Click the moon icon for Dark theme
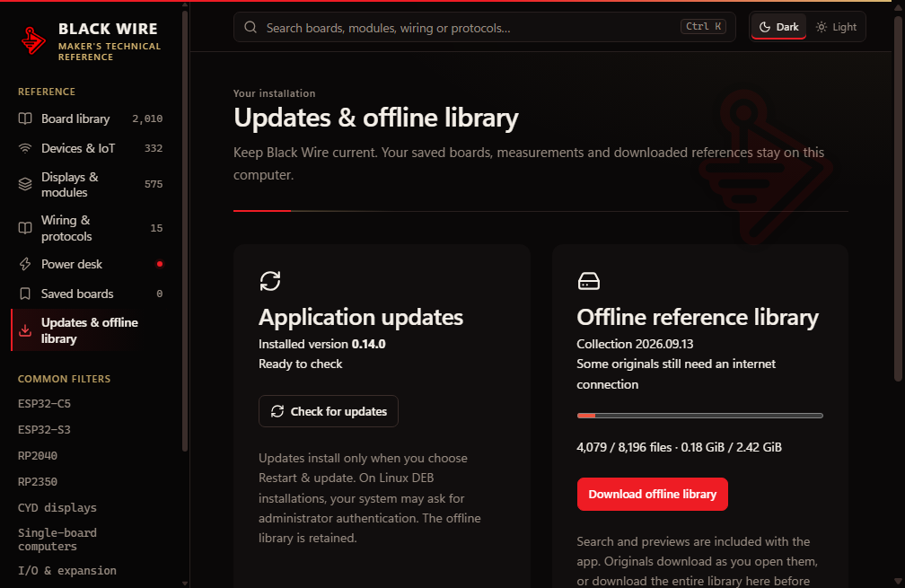Viewport: 905px width, 588px height. point(765,27)
